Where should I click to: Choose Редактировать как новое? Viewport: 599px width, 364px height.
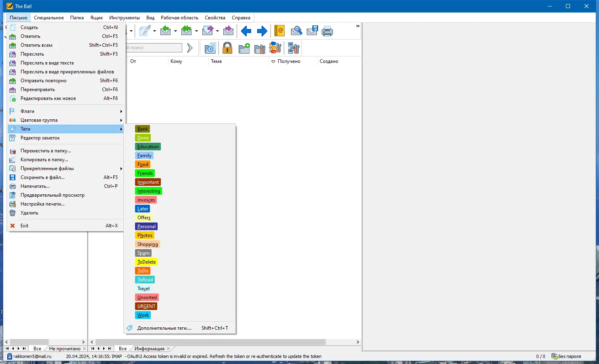click(x=66, y=98)
